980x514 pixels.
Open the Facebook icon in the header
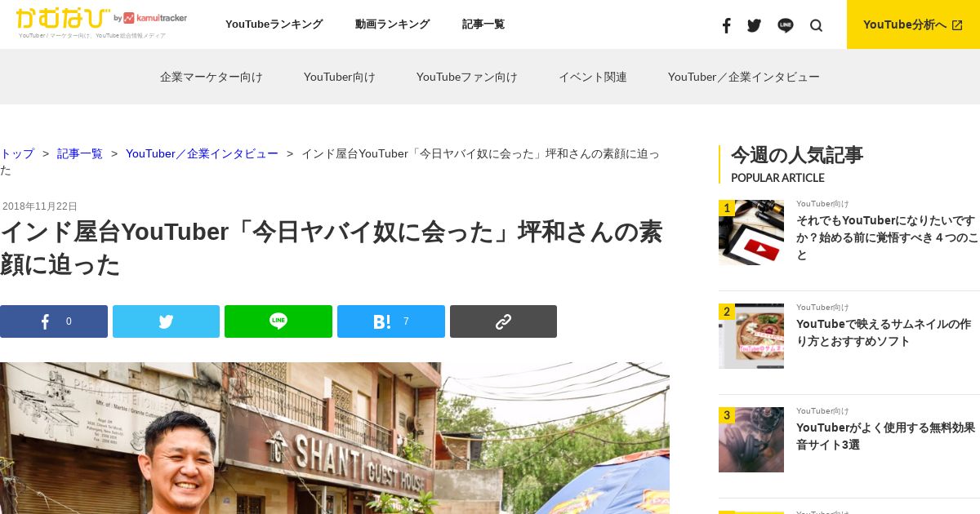726,25
